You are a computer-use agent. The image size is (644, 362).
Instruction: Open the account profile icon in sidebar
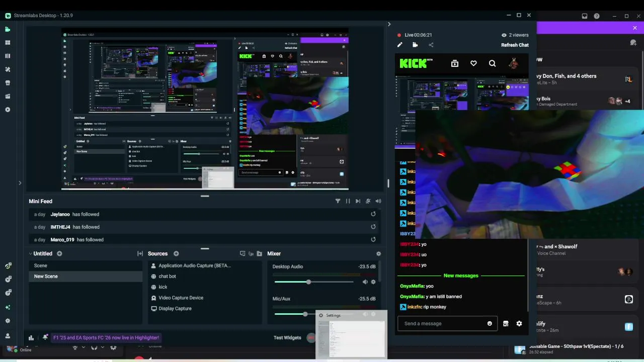(x=8, y=336)
